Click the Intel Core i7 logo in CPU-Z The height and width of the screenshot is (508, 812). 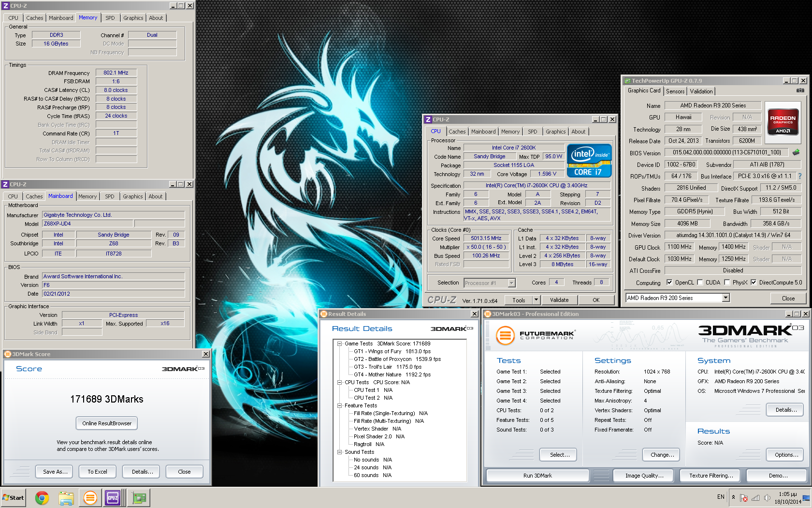[x=589, y=161]
